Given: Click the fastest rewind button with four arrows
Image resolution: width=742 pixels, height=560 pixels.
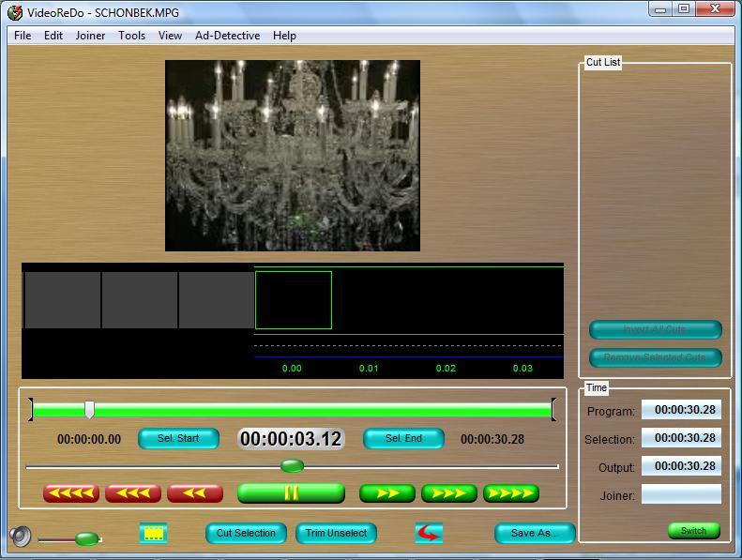Looking at the screenshot, I should point(71,493).
